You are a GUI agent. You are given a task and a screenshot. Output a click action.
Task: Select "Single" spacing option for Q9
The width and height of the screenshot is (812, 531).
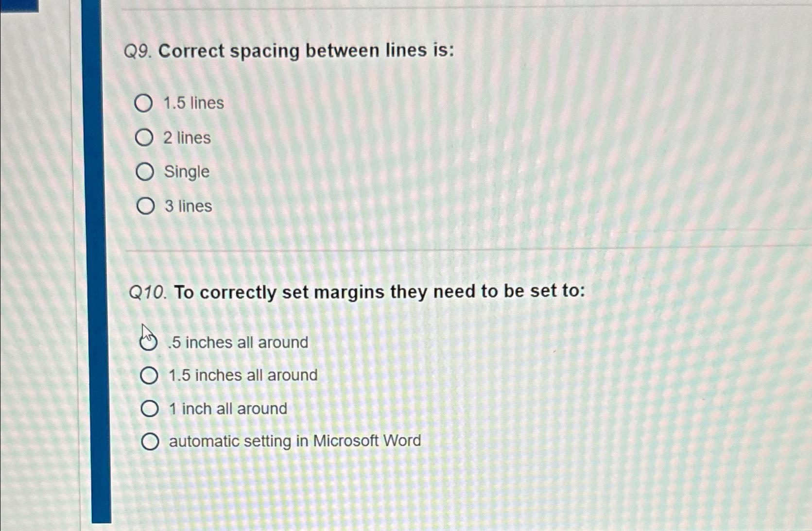pos(145,171)
